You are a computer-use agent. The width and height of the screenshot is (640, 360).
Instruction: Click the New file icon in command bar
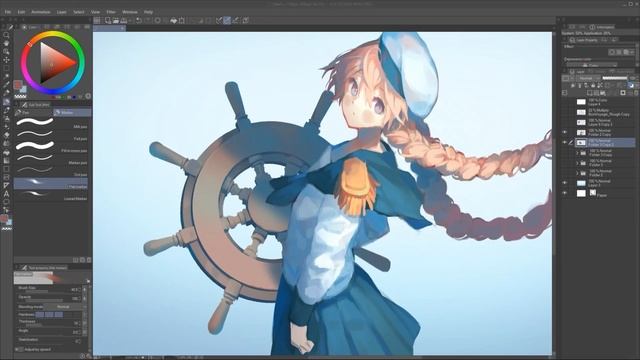point(108,20)
